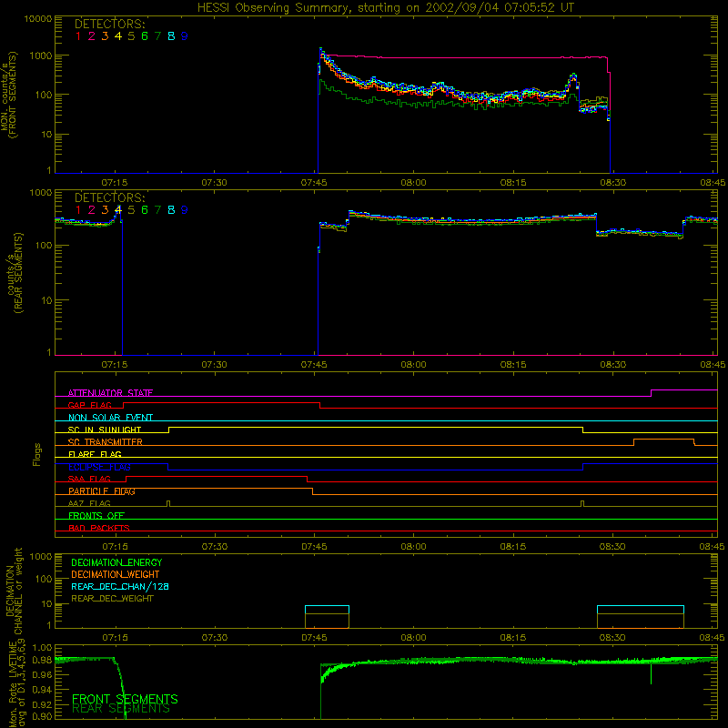Select detector 5 in front segments legend
The height and width of the screenshot is (728, 728).
coord(131,36)
